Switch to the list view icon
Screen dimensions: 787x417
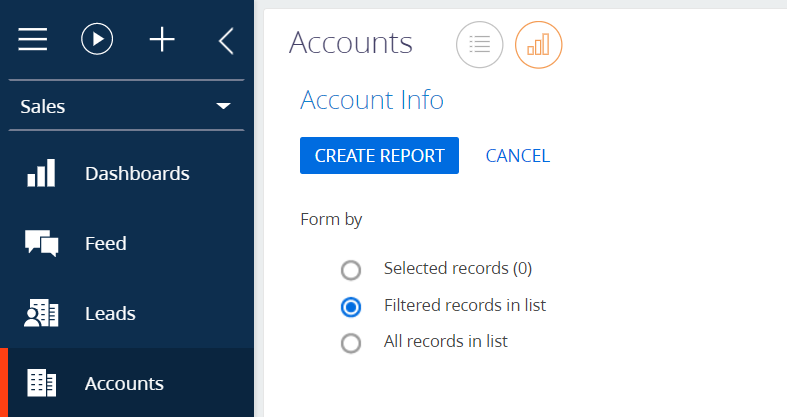pyautogui.click(x=479, y=45)
